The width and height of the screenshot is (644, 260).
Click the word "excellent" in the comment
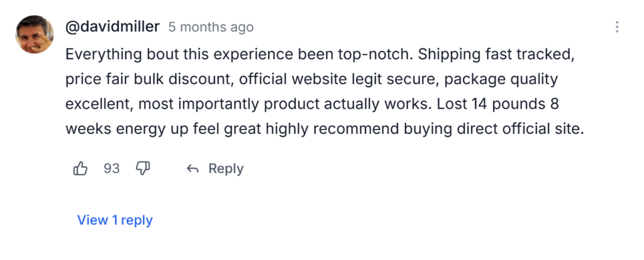[97, 105]
